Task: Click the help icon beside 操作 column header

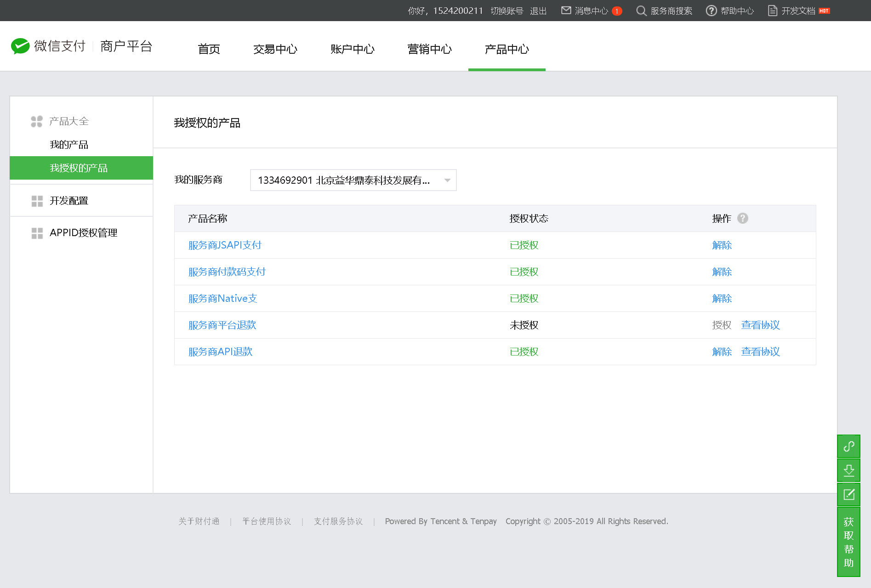Action: 742,218
